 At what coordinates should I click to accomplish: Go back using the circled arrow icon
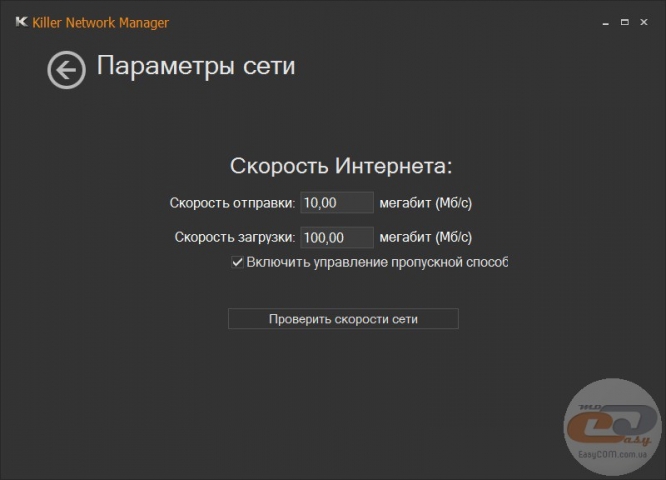[66, 70]
